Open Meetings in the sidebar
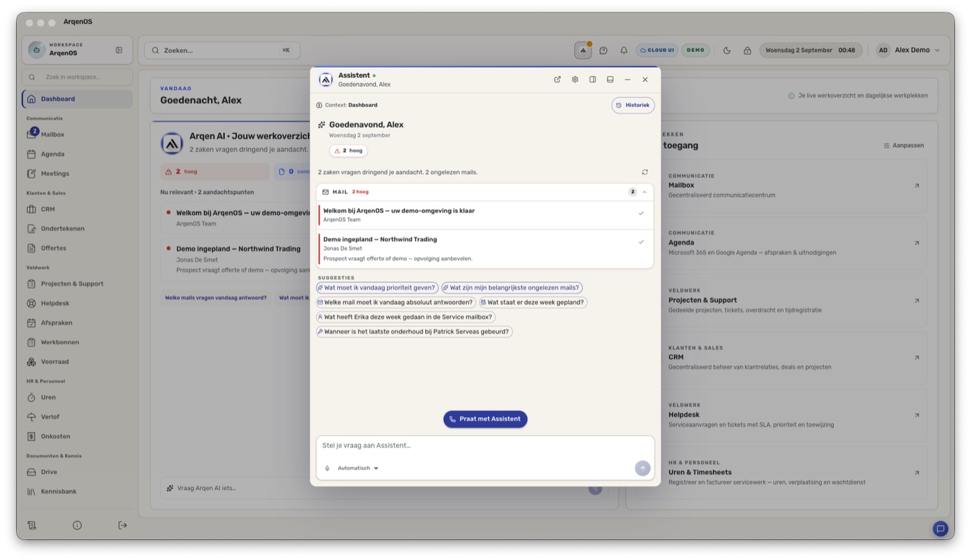971x560 pixels. (x=77, y=173)
